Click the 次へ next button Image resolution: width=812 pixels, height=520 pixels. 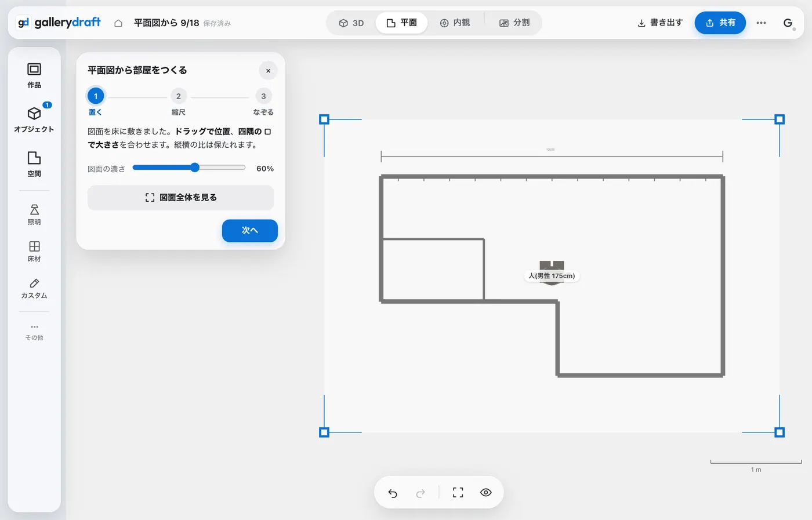pyautogui.click(x=250, y=231)
